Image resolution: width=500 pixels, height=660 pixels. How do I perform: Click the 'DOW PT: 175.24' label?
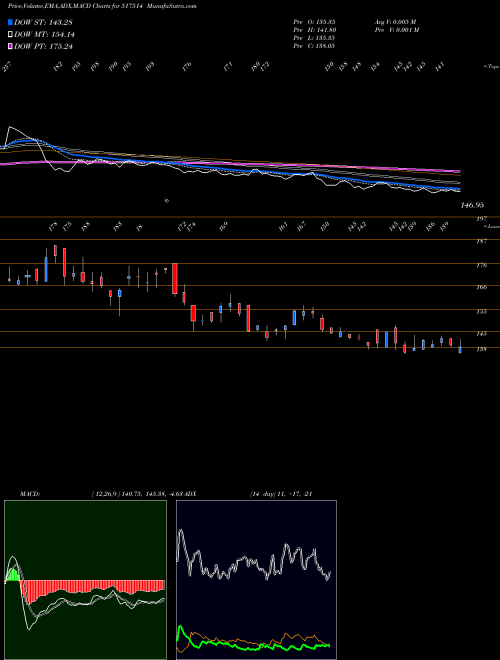pyautogui.click(x=43, y=46)
